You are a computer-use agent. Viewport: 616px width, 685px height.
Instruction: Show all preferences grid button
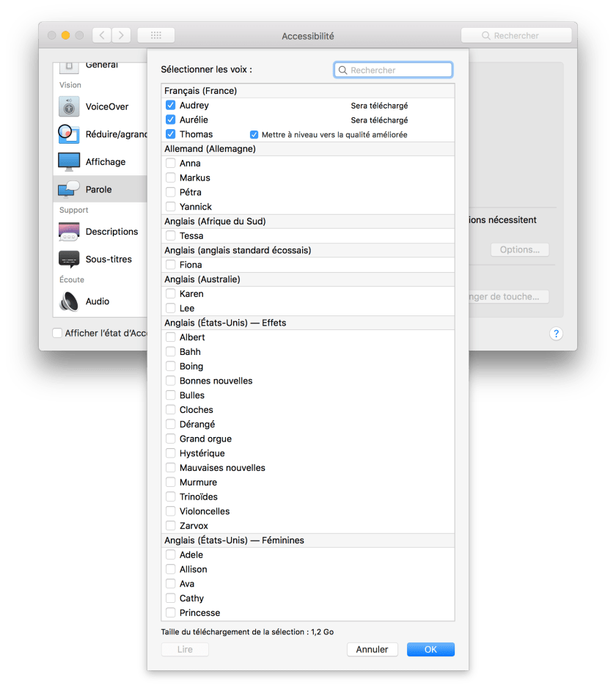pos(155,35)
